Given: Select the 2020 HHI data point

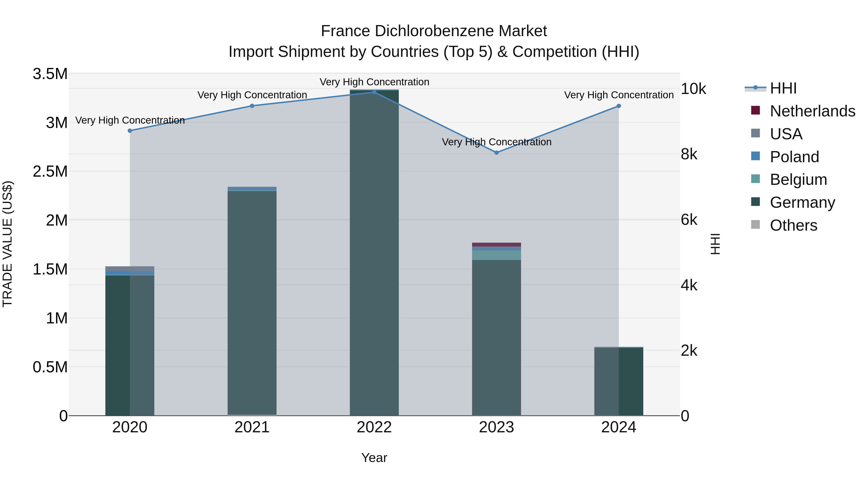Looking at the screenshot, I should point(130,131).
